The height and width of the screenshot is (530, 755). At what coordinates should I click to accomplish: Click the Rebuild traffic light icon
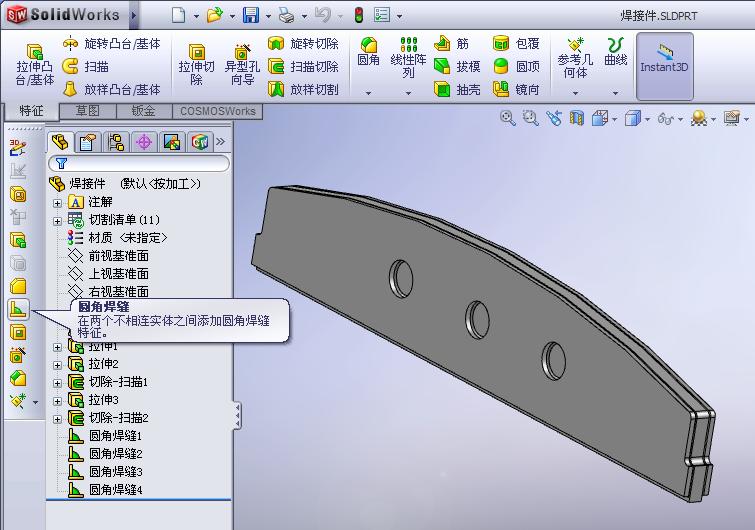[x=358, y=15]
